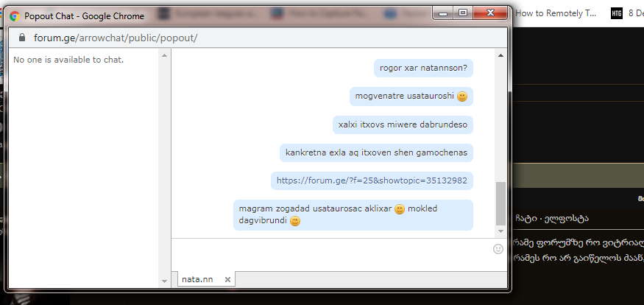The image size is (644, 305).
Task: Click message 'xalxi itxovs miwere dabrundeso'
Action: (x=403, y=125)
